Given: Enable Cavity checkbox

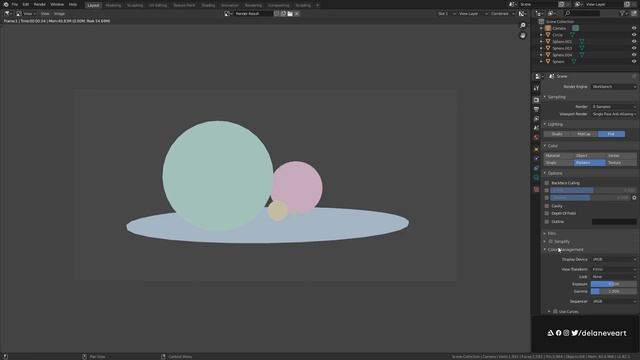Looking at the screenshot, I should [547, 206].
